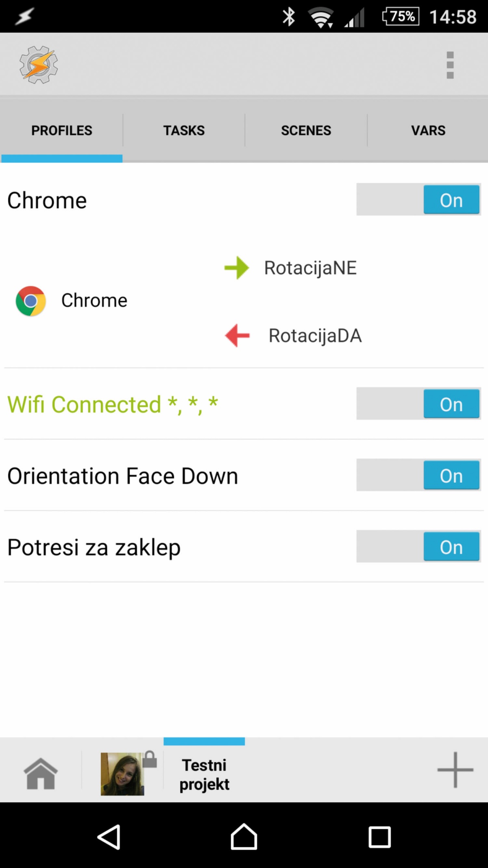Screen dimensions: 488x868
Task: Turn off Potresi za zaklep switch
Action: click(418, 546)
